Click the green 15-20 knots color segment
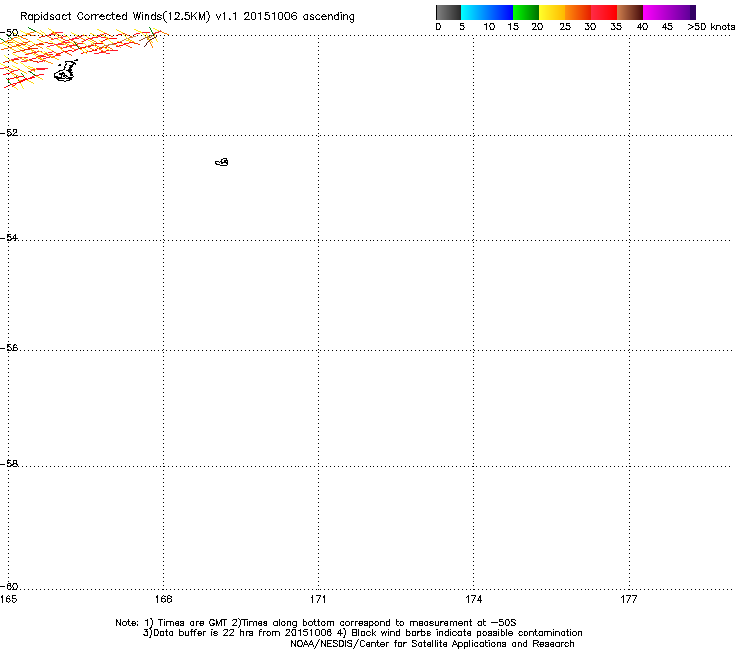The image size is (740, 650). click(526, 12)
